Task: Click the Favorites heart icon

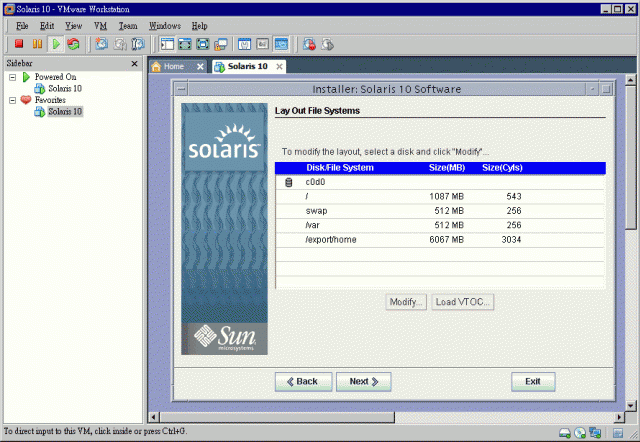Action: pyautogui.click(x=26, y=100)
